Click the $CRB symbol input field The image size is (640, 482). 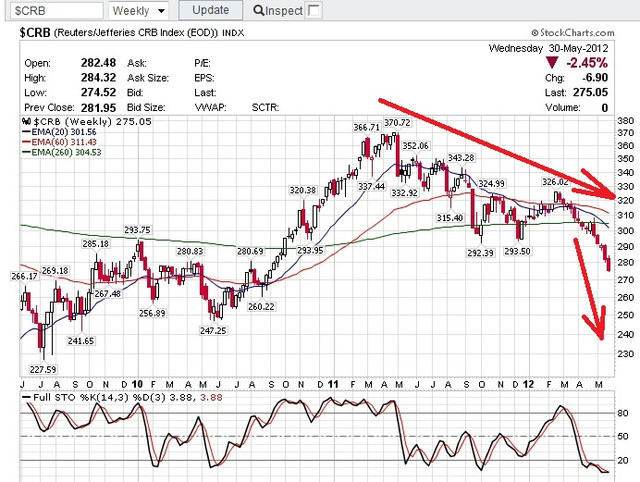(x=57, y=10)
